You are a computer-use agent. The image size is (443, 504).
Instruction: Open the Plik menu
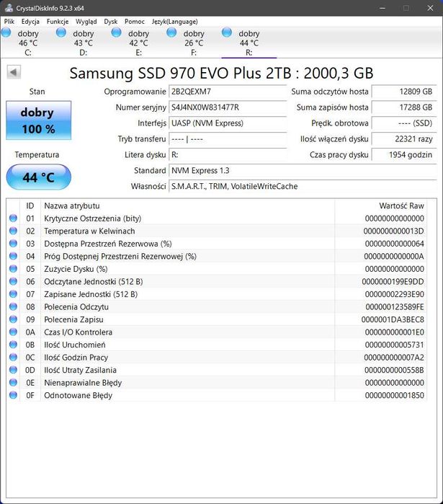[9, 22]
